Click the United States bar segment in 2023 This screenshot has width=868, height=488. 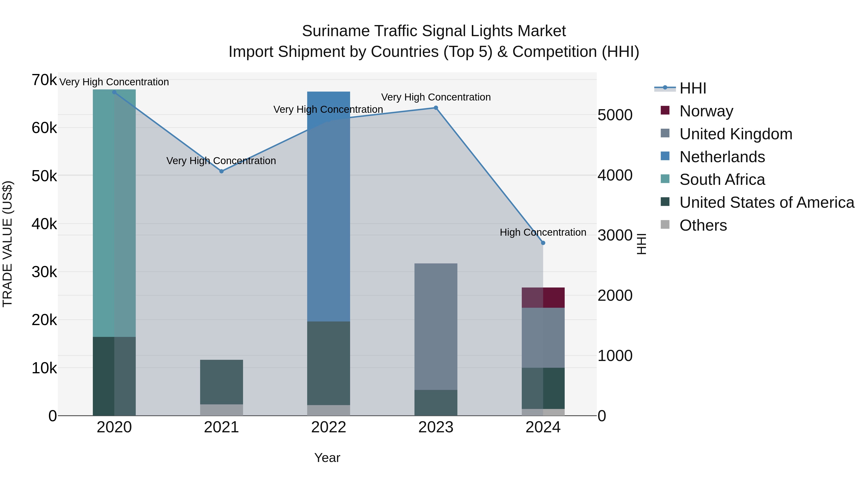[x=436, y=403]
